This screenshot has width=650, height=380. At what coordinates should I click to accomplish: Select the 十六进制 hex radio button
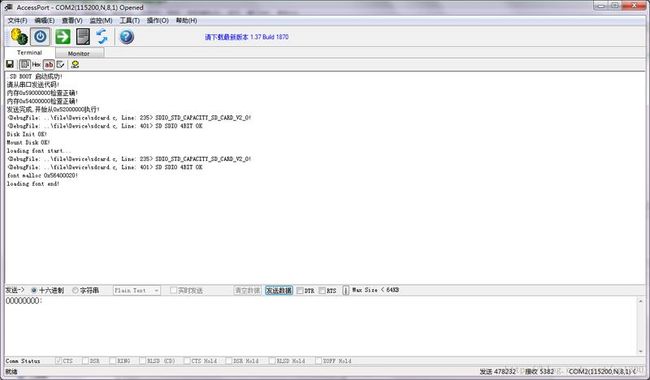[34, 290]
